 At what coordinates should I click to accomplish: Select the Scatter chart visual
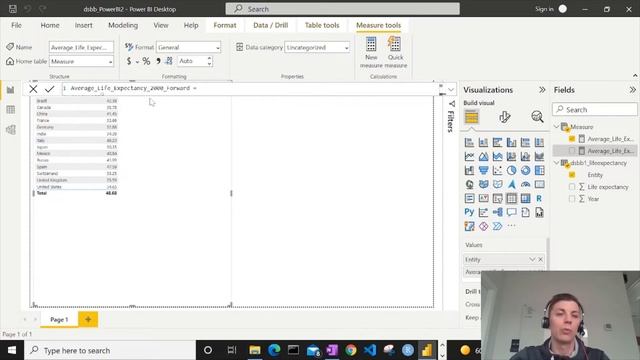click(x=498, y=170)
